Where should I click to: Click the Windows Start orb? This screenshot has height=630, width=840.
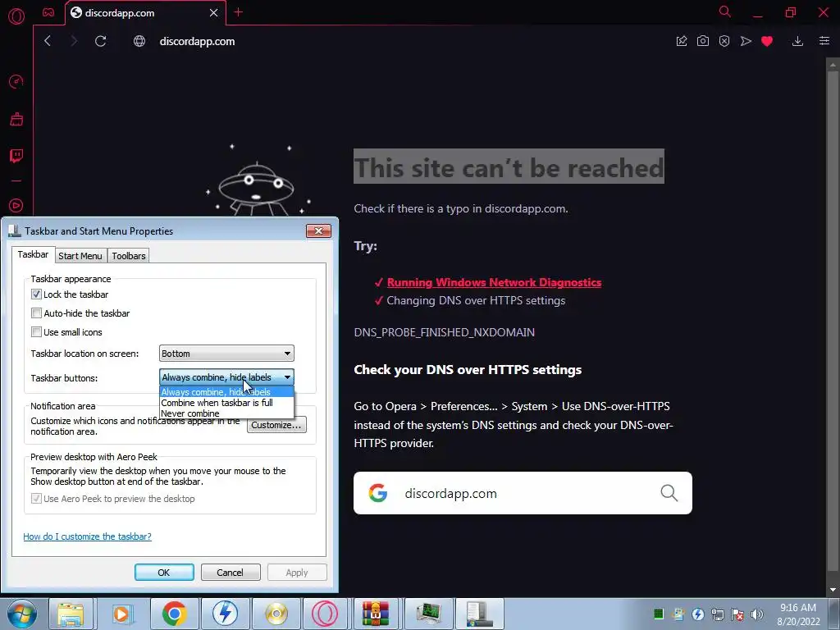pyautogui.click(x=22, y=614)
